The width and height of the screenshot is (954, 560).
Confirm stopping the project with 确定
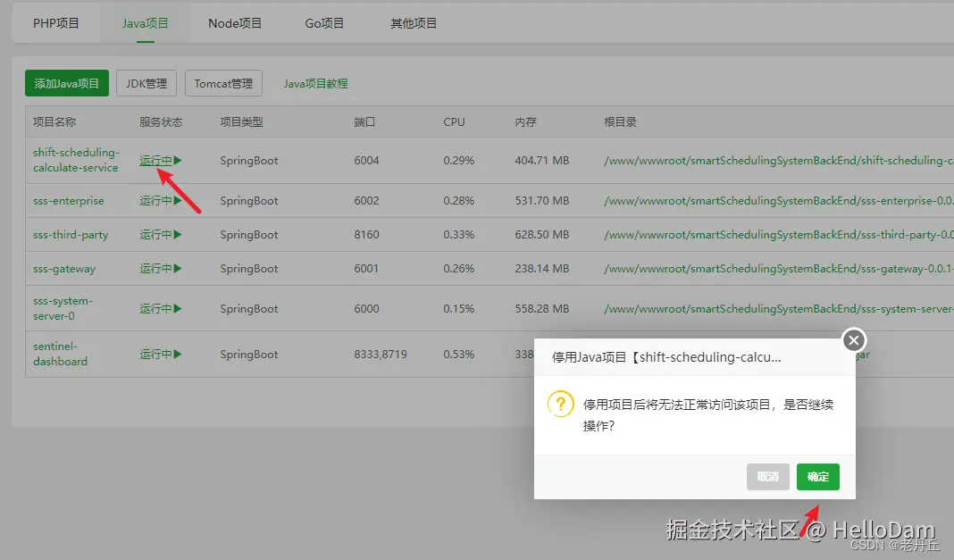tap(817, 476)
